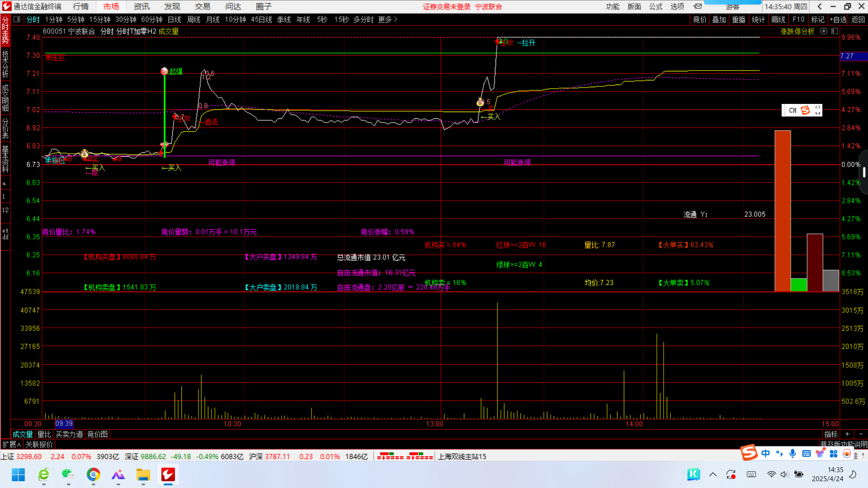
Task: Show hidden system tray icons chevron
Action: pyautogui.click(x=713, y=474)
